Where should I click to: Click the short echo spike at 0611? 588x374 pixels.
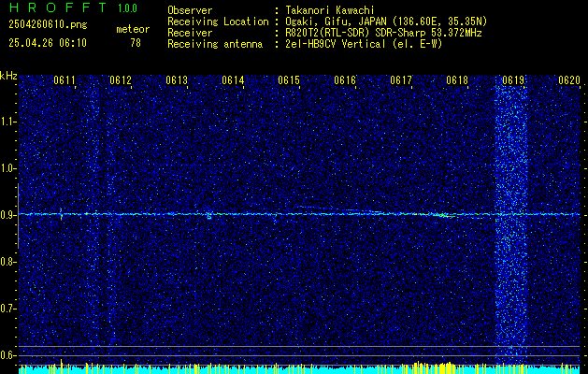point(61,214)
